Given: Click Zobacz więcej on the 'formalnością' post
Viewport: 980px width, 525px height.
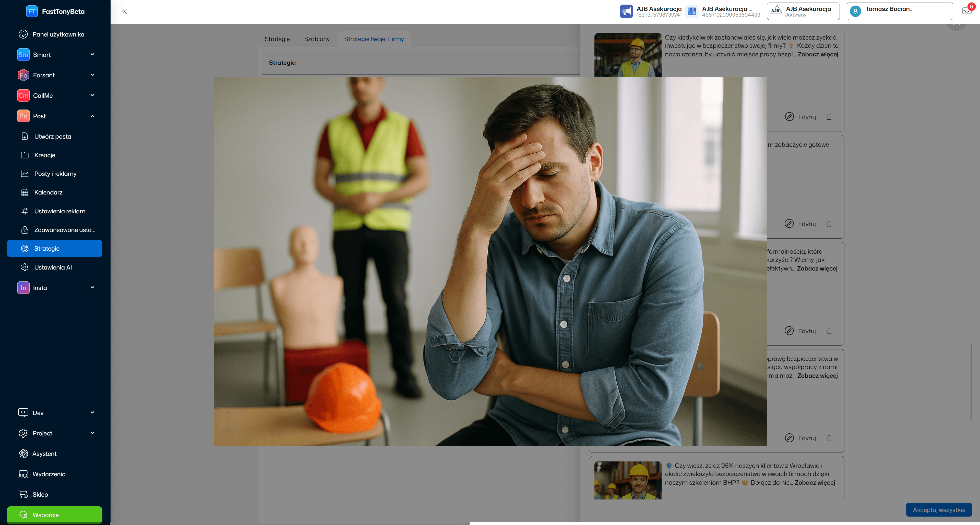Looking at the screenshot, I should [x=817, y=268].
